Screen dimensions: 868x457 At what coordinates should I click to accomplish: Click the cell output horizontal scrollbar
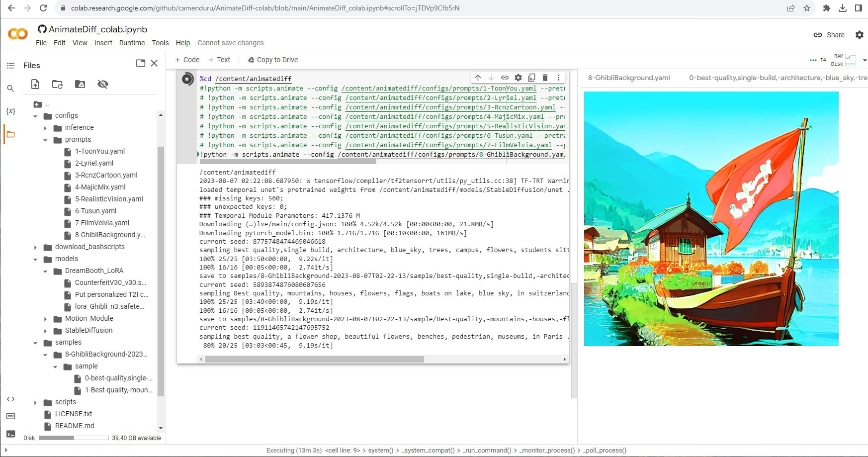coord(314,359)
